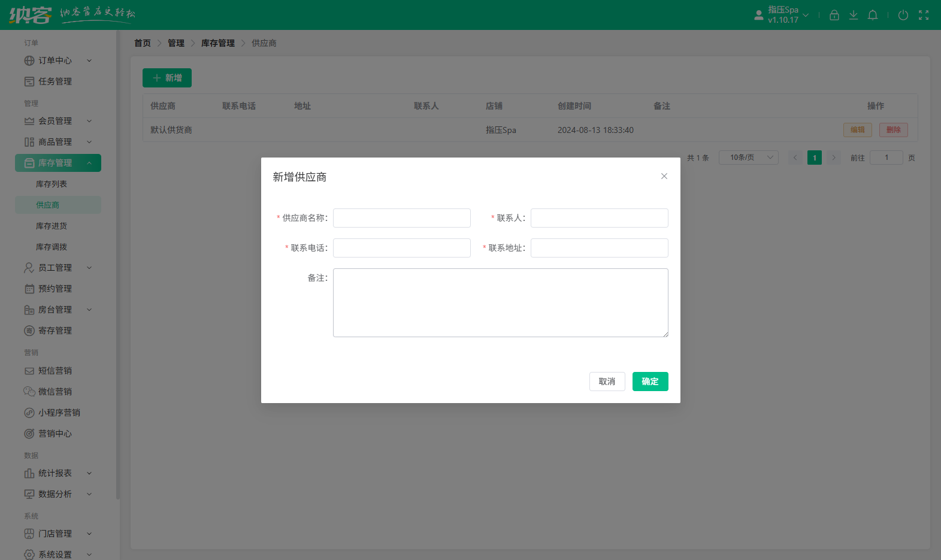
Task: Click the download icon in top bar
Action: (854, 15)
